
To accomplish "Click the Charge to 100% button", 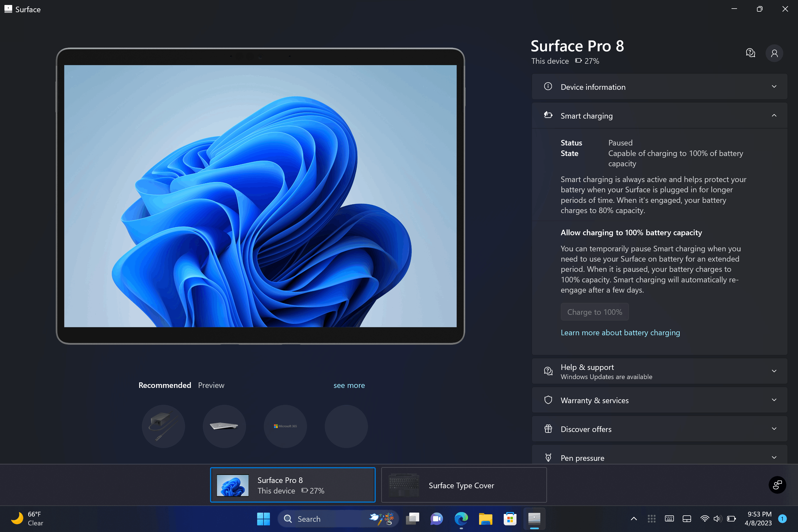I will pos(594,312).
